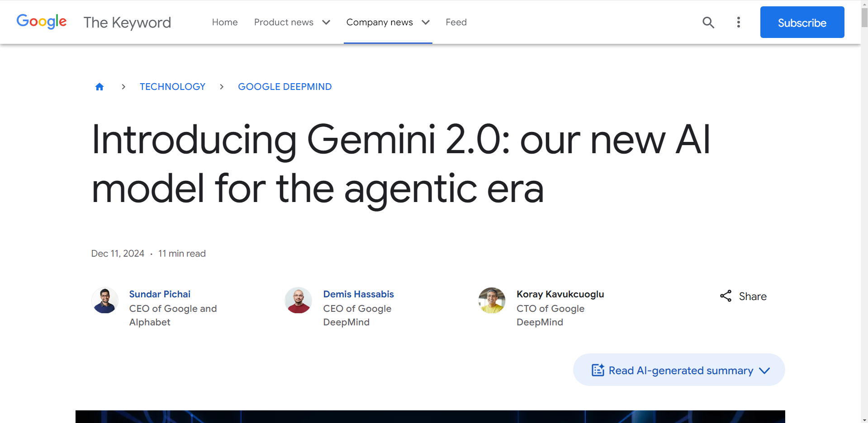Open the search magnifier icon
The height and width of the screenshot is (423, 868).
coord(708,22)
